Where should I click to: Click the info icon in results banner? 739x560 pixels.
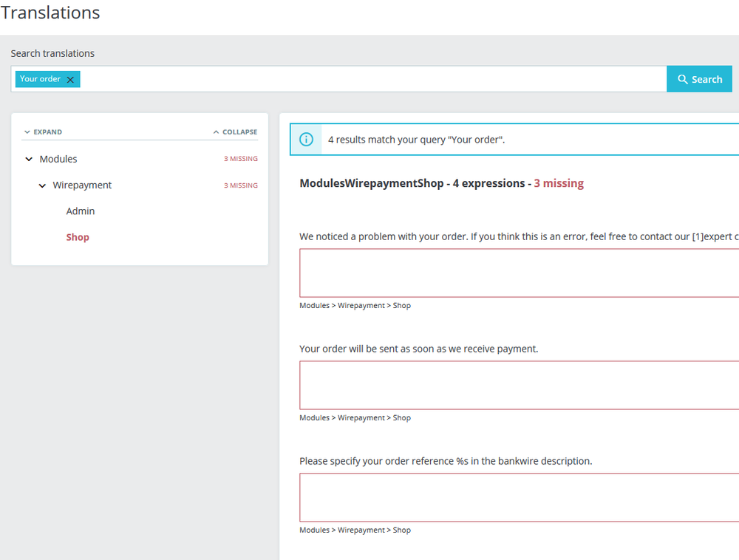[306, 140]
